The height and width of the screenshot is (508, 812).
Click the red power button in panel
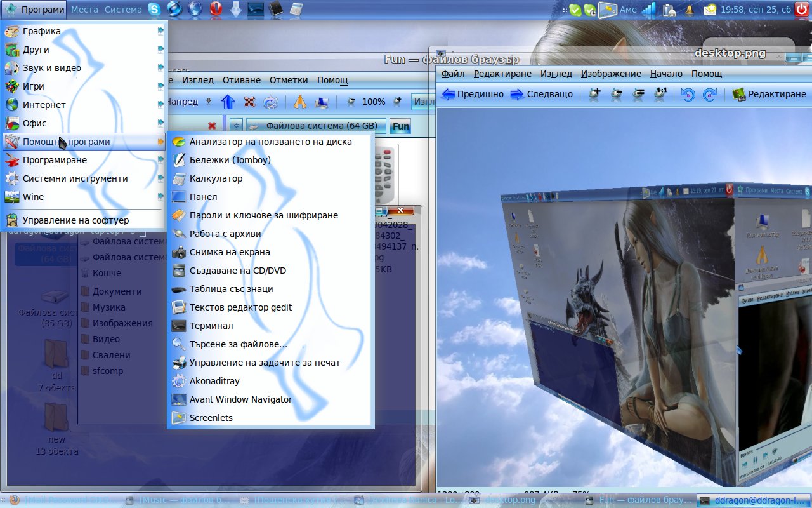coord(802,10)
